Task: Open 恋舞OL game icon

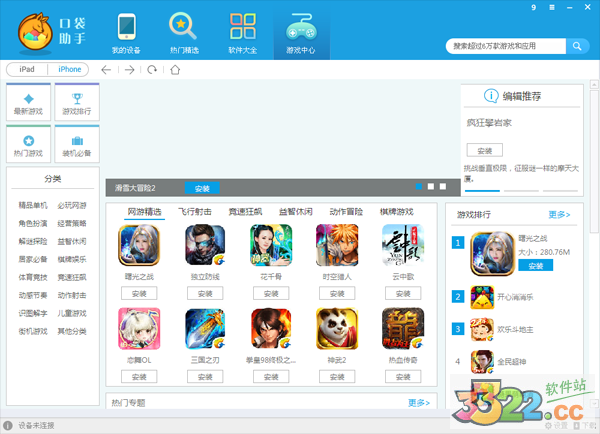Action: (139, 329)
